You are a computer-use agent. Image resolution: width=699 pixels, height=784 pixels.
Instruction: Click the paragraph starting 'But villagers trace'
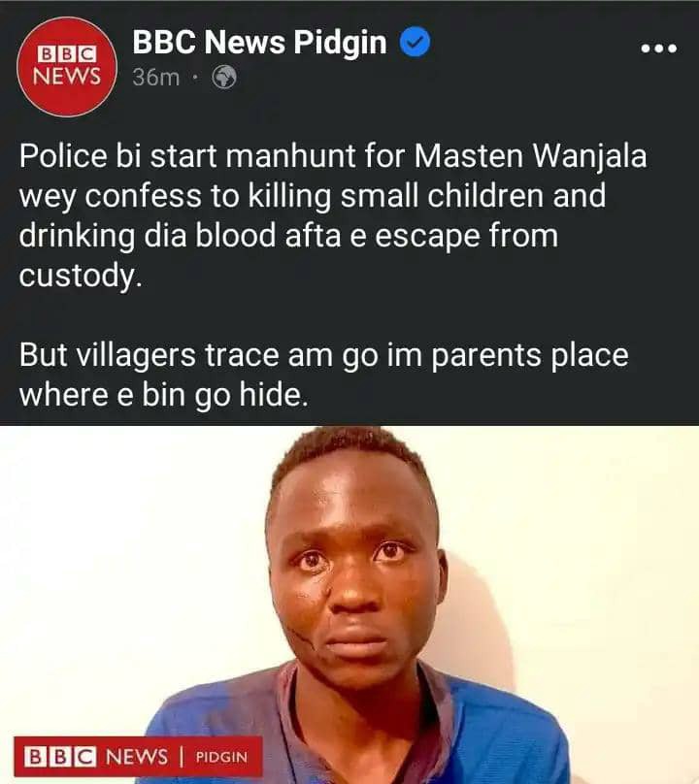(x=323, y=375)
